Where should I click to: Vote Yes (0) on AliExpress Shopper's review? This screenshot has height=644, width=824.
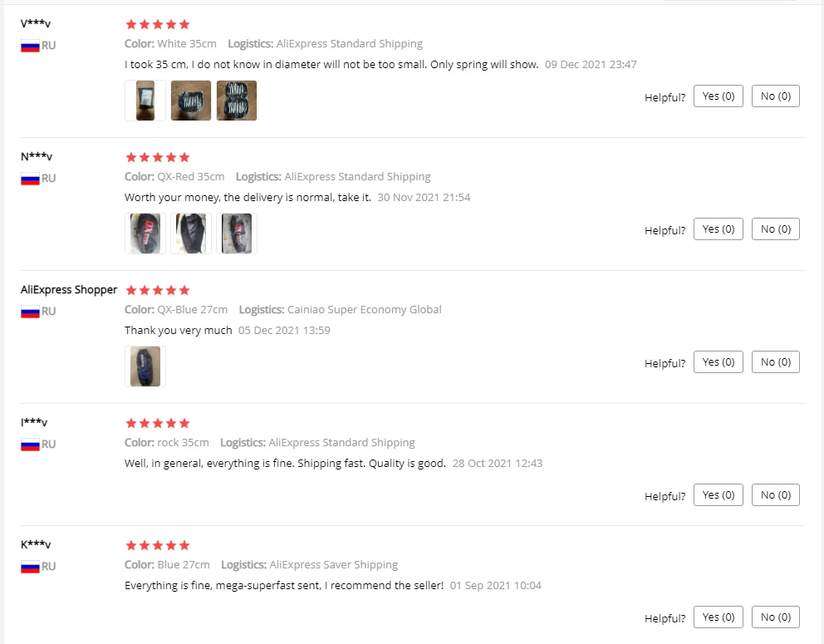coord(718,362)
